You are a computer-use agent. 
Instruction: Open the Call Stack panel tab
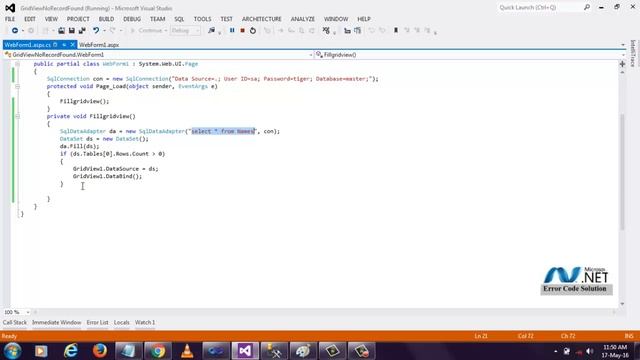tap(15, 322)
